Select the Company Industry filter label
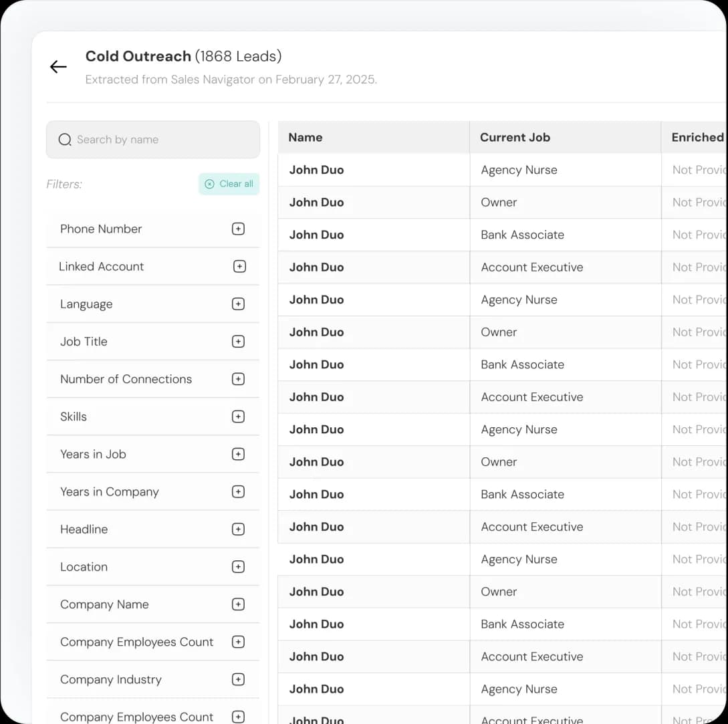Image resolution: width=728 pixels, height=724 pixels. (111, 680)
